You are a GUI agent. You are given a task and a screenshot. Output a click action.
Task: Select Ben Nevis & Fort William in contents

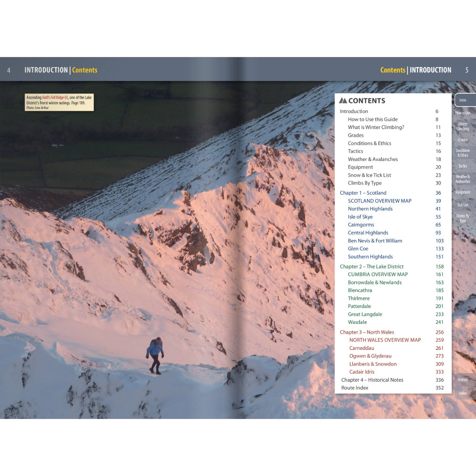point(374,240)
